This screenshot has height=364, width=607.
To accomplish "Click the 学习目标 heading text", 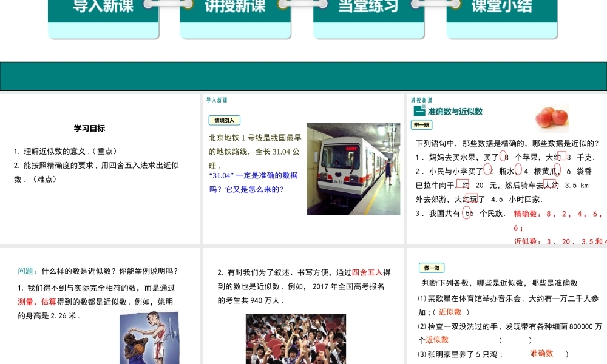I will click(x=89, y=129).
